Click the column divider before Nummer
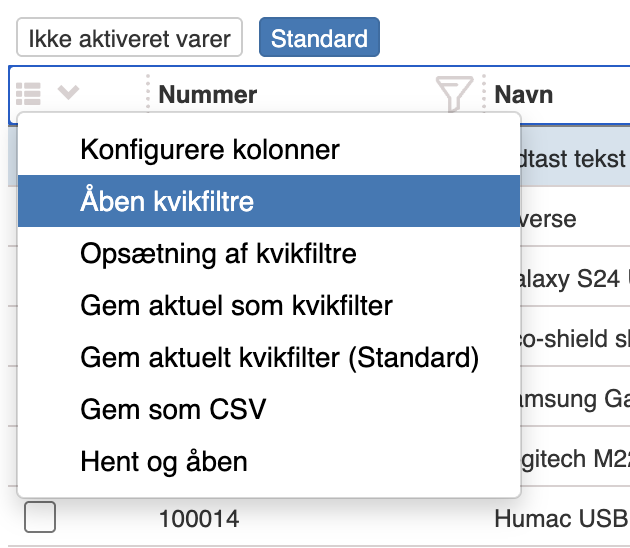 (148, 95)
